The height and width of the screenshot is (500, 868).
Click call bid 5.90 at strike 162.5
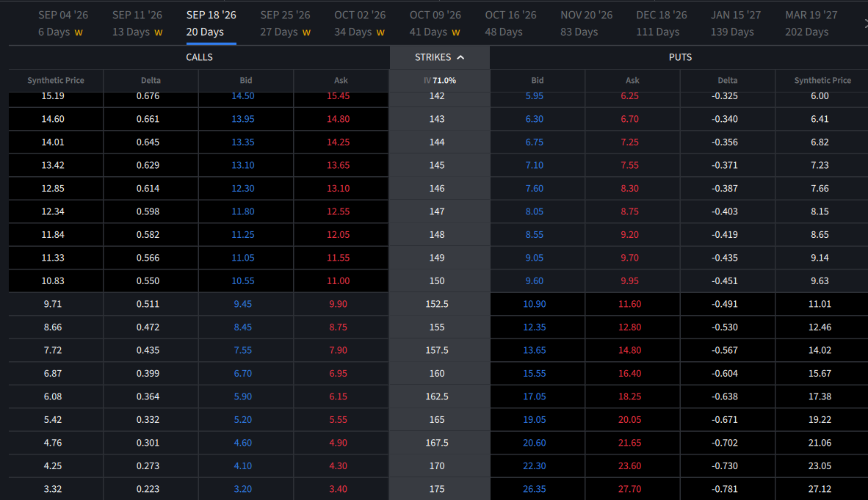click(243, 397)
